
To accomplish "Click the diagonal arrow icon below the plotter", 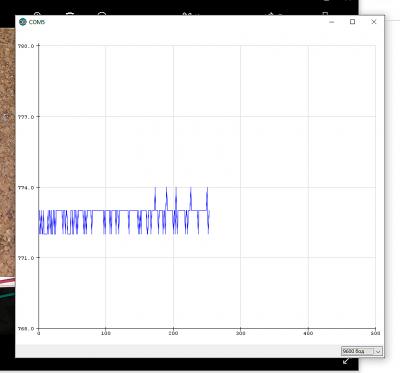I will pyautogui.click(x=346, y=361).
